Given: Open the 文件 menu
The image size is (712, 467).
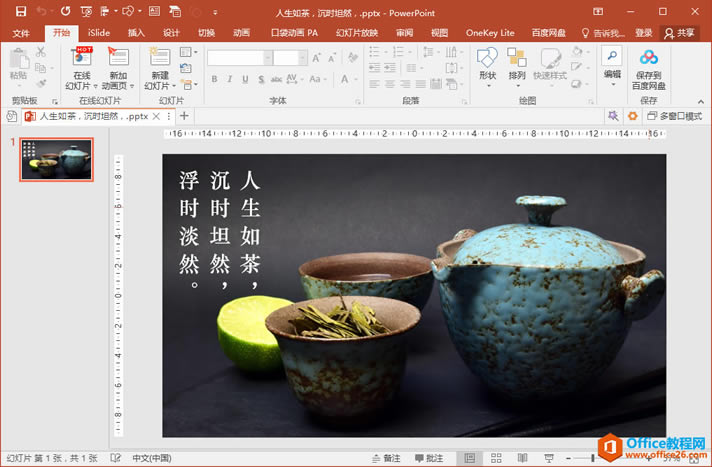Looking at the screenshot, I should tap(21, 33).
